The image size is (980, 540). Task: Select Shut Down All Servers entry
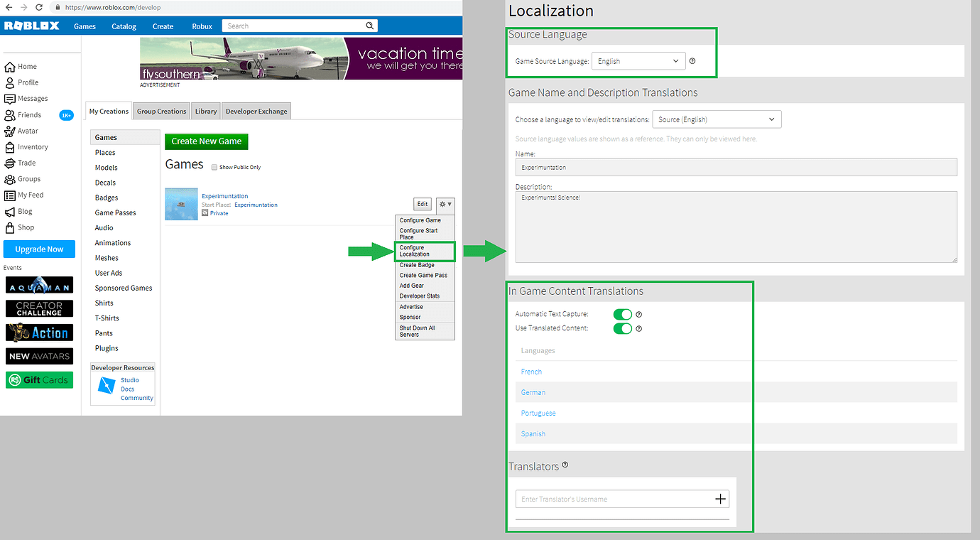[425, 331]
